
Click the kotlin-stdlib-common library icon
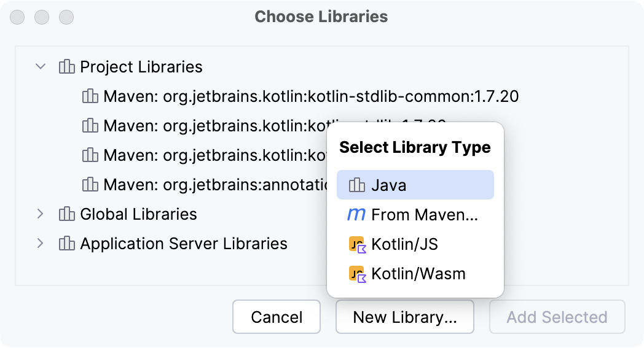tap(90, 96)
